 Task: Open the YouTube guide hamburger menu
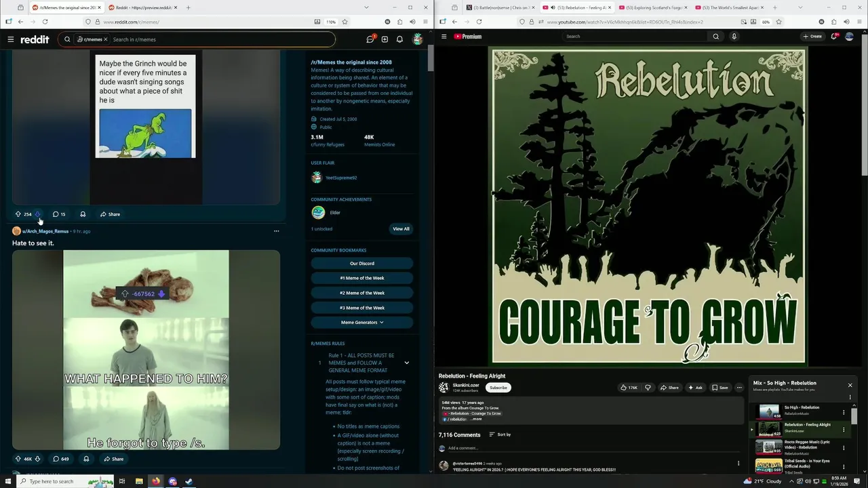444,37
